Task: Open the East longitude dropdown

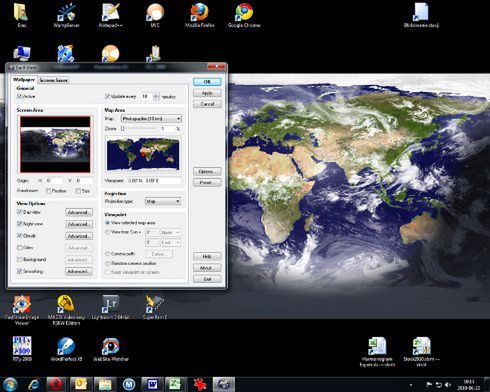Action: (x=170, y=243)
